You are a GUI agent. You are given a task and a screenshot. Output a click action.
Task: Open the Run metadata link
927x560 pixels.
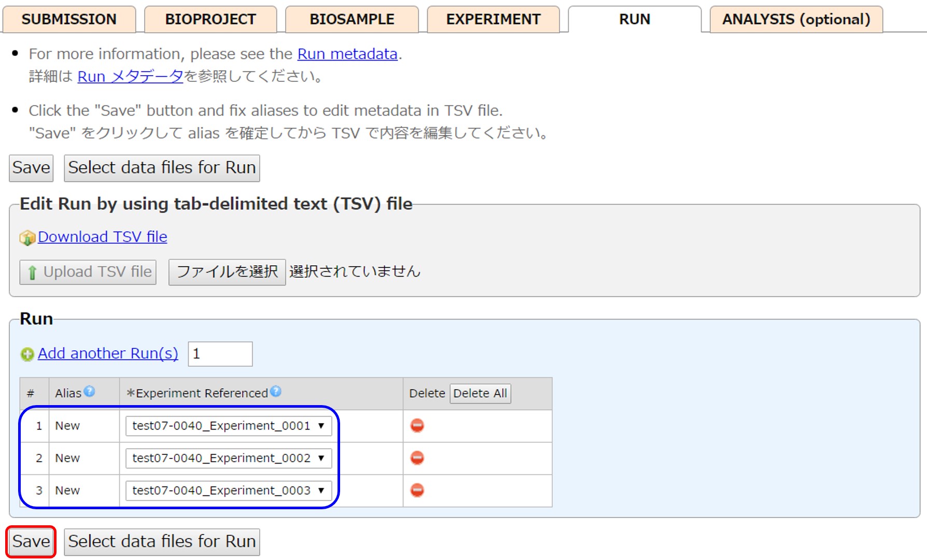pos(347,54)
